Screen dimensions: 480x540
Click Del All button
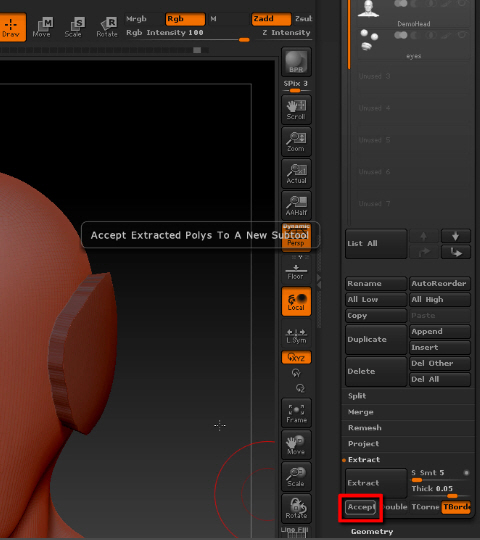(440, 379)
